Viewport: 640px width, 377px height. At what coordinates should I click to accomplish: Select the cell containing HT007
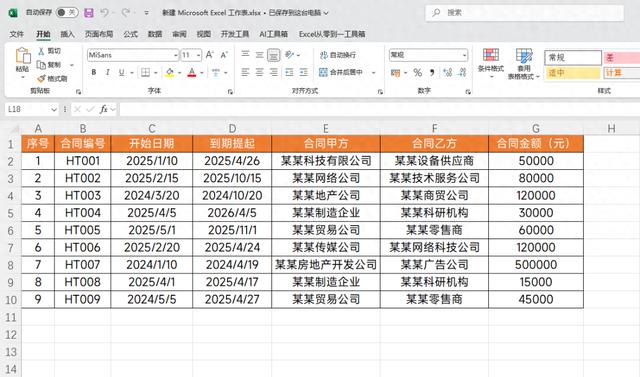tap(82, 265)
